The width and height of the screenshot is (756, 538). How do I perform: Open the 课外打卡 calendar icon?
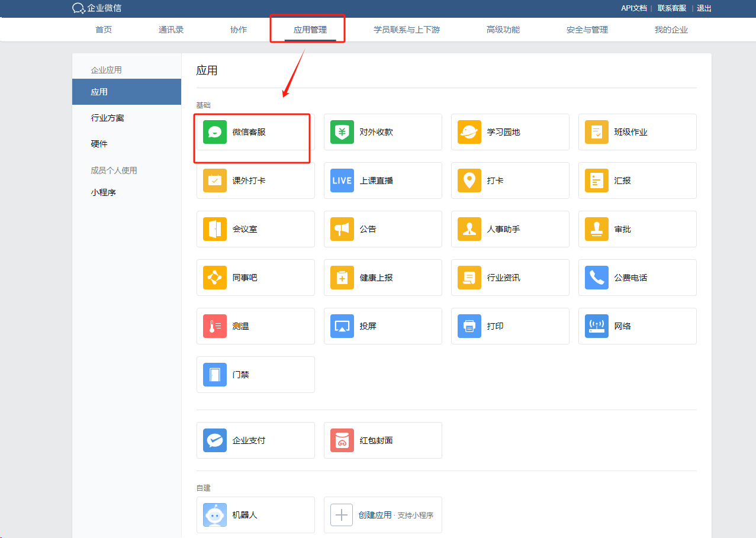215,181
